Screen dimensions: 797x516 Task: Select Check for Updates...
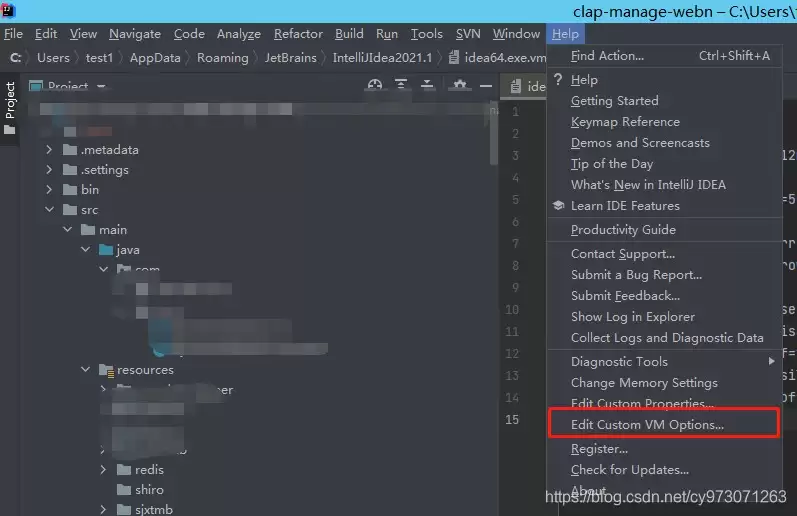pos(664,469)
